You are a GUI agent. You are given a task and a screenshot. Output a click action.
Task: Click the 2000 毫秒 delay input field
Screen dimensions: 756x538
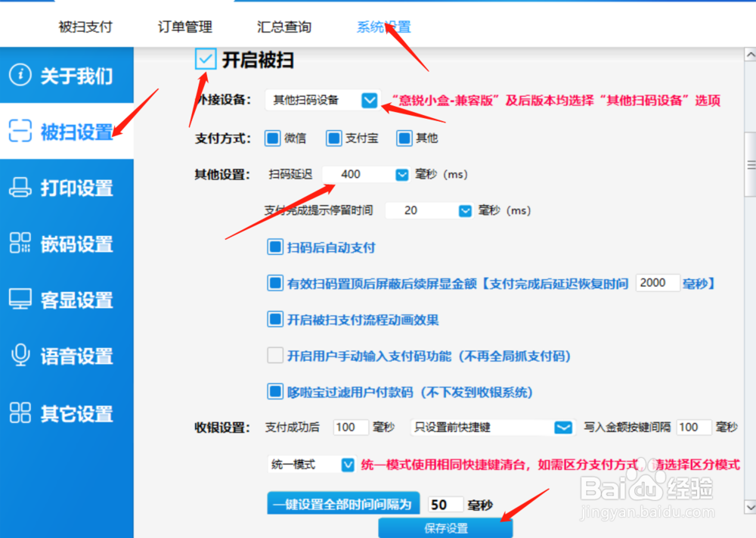(x=657, y=282)
